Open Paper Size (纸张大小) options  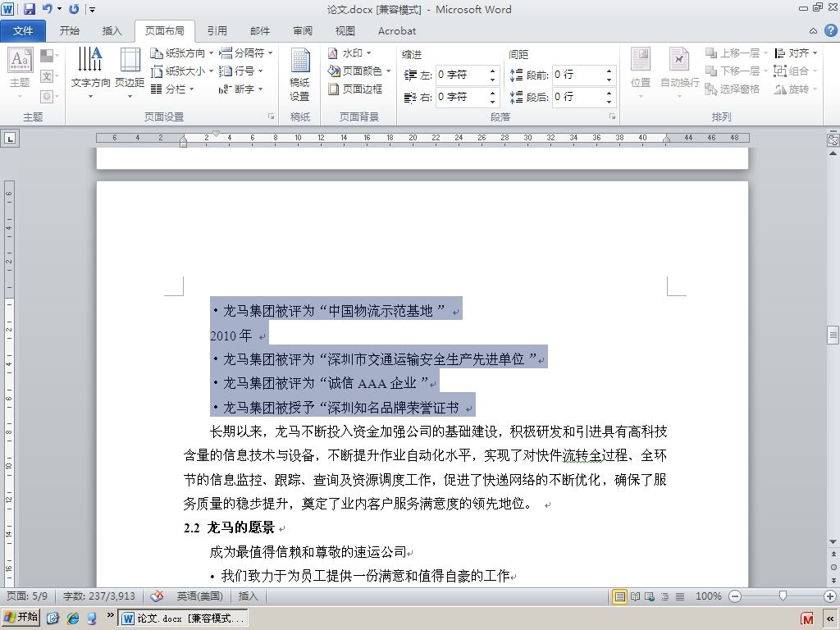click(x=181, y=71)
